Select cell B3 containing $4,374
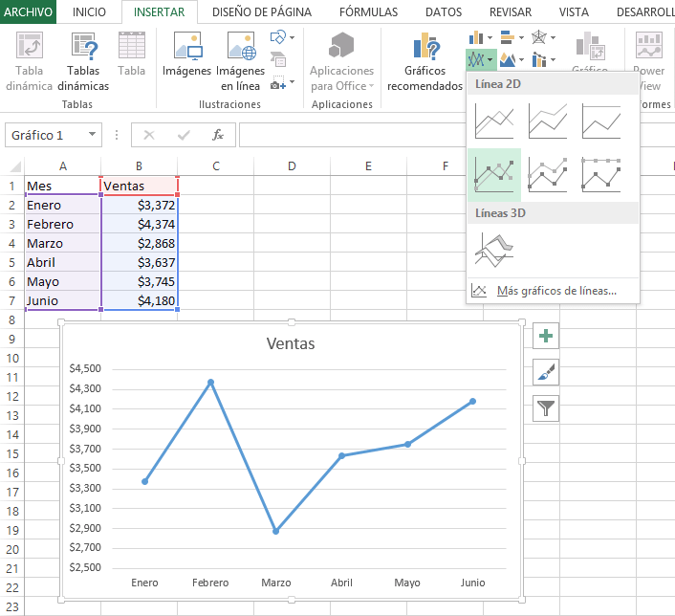This screenshot has width=675, height=616. click(x=140, y=224)
